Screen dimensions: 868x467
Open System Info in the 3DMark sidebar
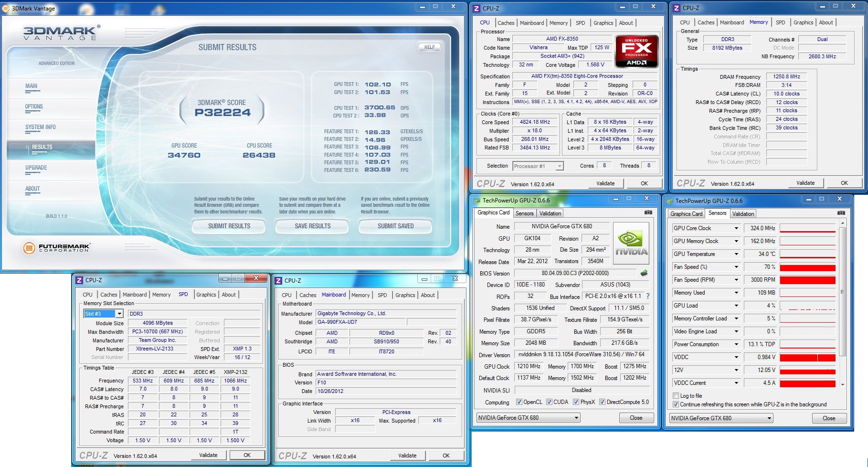[x=41, y=127]
